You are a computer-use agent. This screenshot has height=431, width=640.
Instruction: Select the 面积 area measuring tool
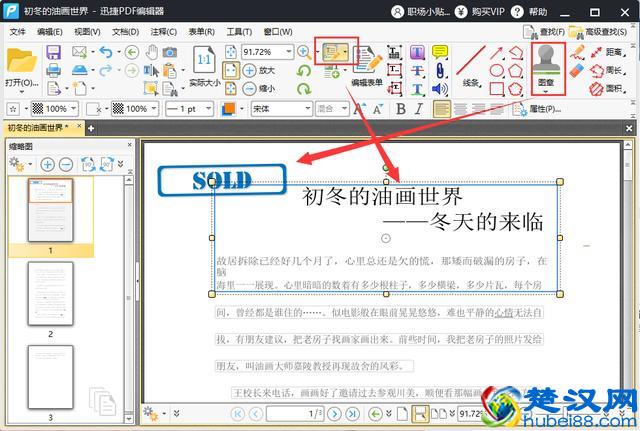[607, 88]
